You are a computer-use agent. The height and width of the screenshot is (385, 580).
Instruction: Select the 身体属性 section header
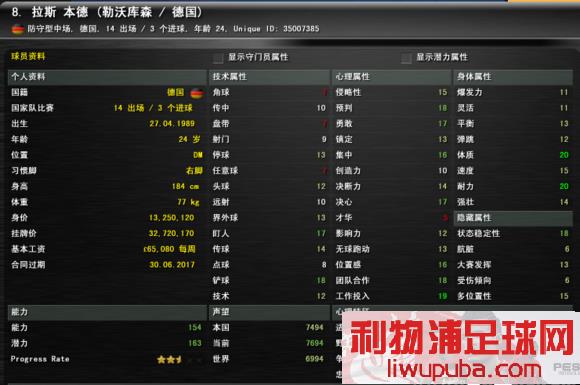click(x=513, y=77)
